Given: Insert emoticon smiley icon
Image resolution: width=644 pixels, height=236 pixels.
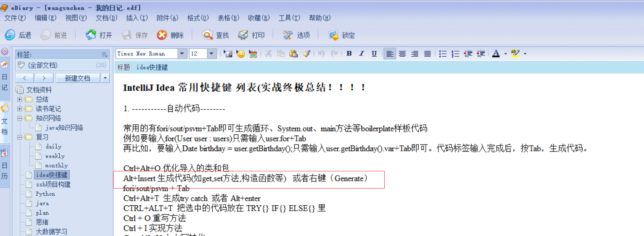Looking at the screenshot, I should [x=240, y=54].
